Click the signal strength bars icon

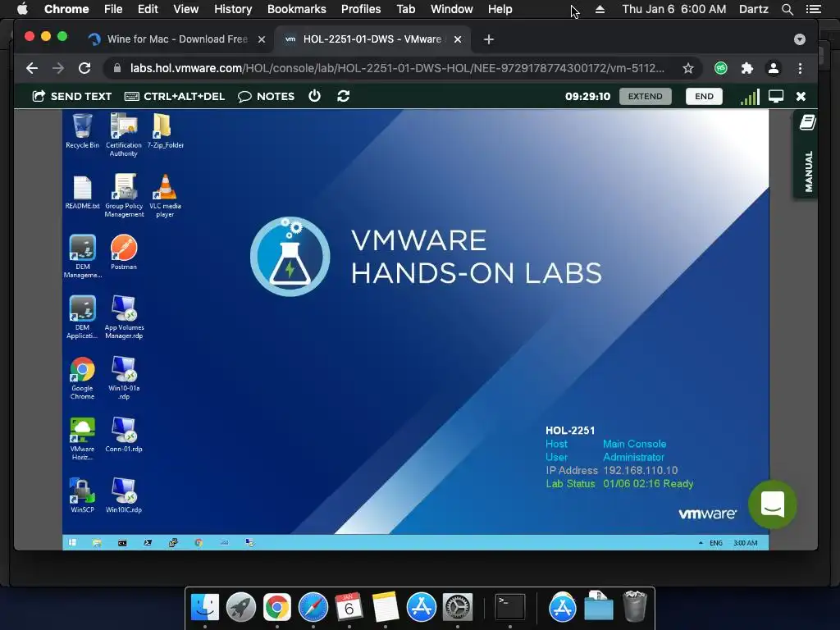750,97
